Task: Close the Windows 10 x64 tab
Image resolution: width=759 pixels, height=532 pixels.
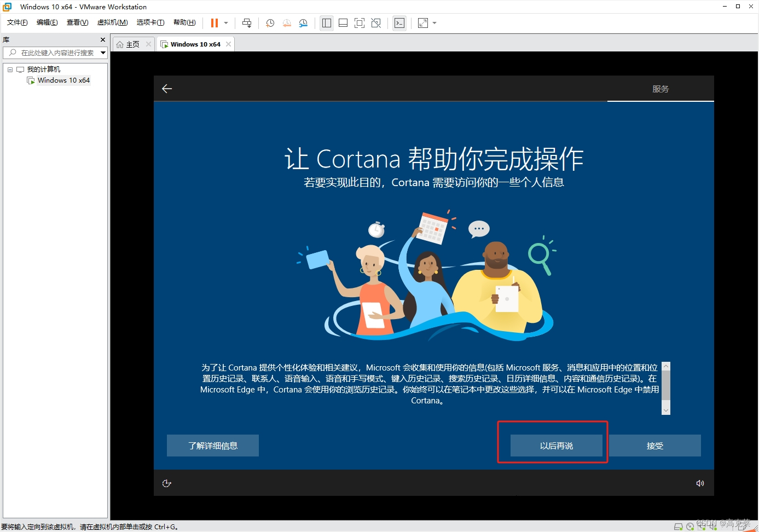Action: tap(228, 44)
